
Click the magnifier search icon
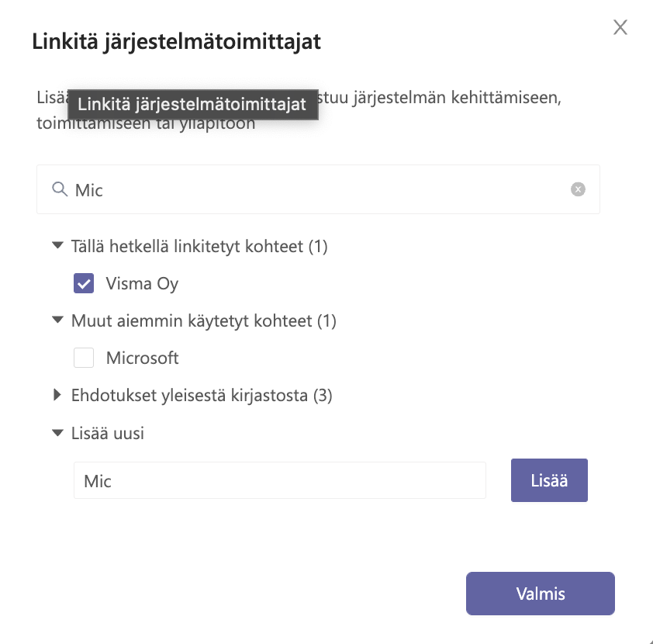pos(60,189)
